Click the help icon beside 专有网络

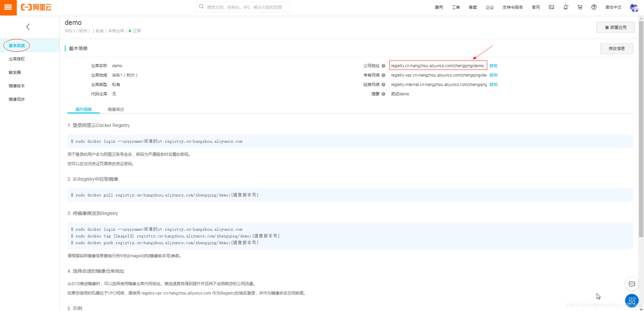(383, 75)
